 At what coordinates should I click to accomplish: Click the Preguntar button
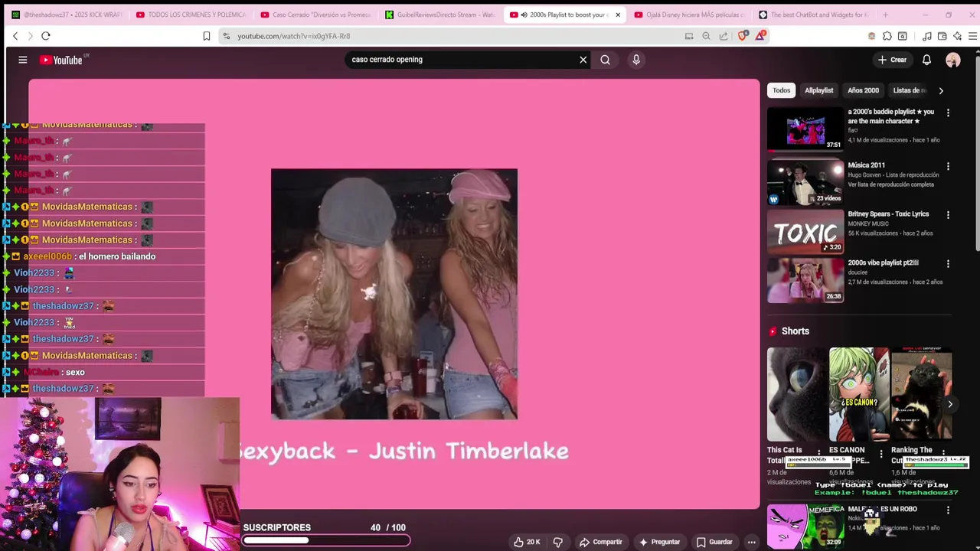659,542
